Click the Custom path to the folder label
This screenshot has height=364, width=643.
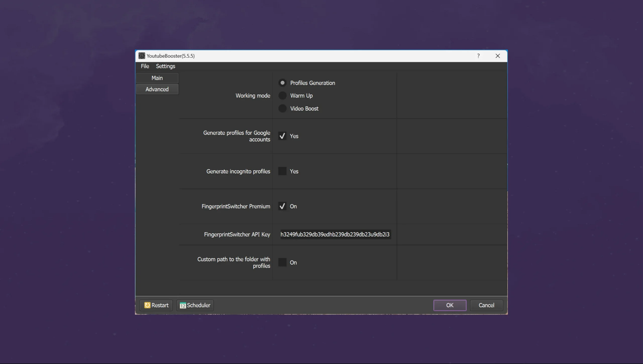[x=234, y=262]
